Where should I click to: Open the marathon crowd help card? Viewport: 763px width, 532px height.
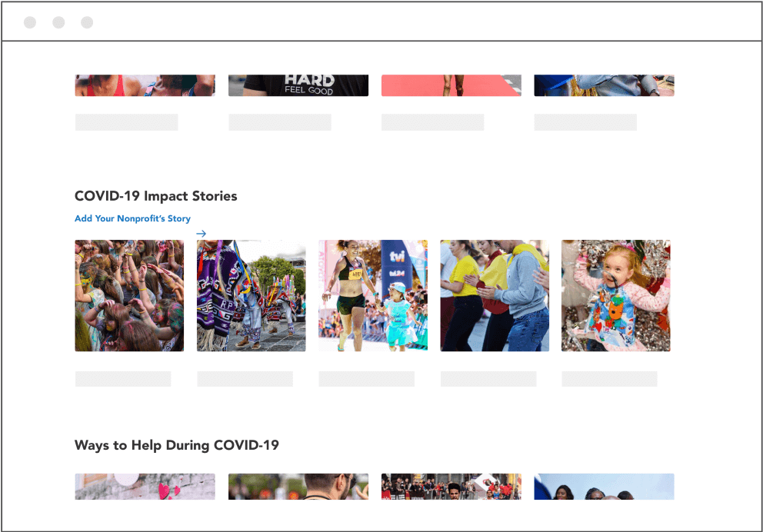pos(451,487)
